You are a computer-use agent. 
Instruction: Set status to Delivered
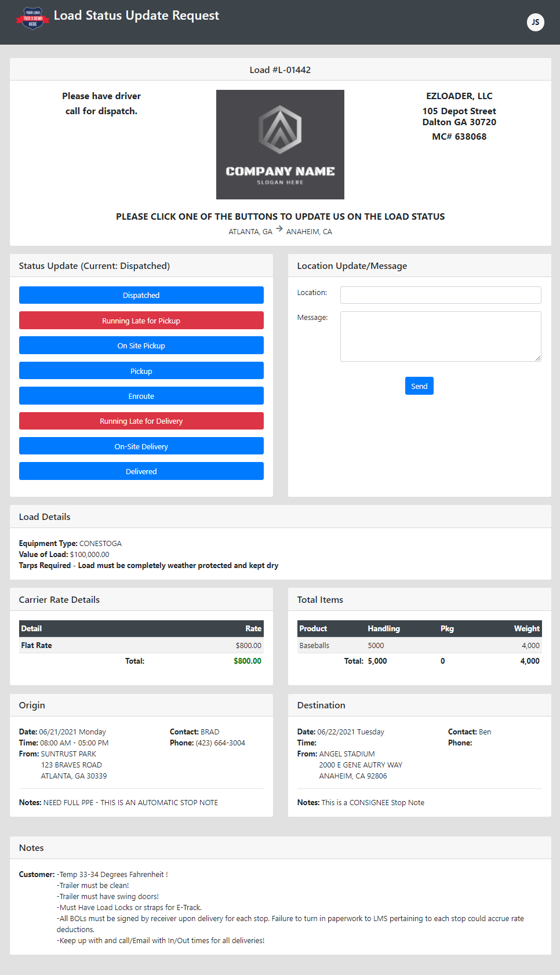[141, 471]
